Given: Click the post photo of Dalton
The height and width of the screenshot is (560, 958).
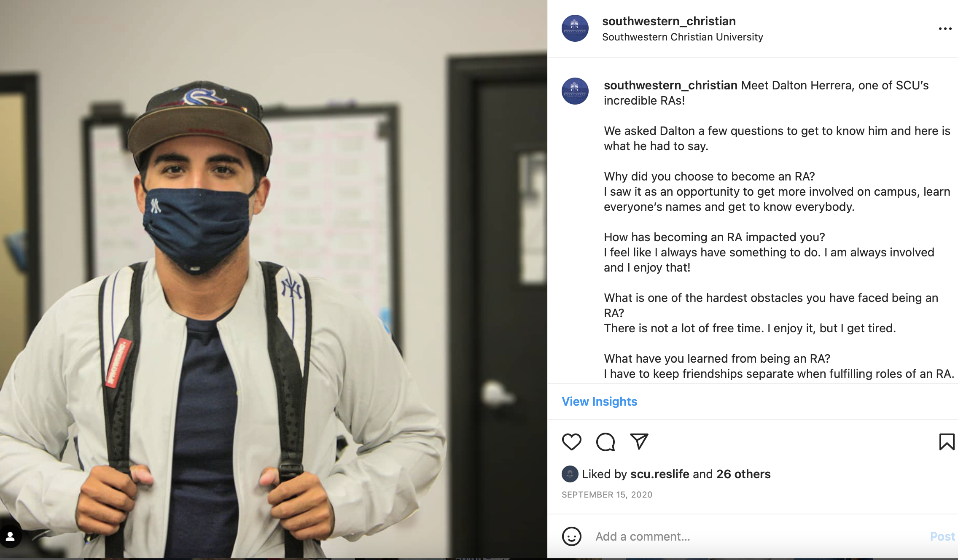Looking at the screenshot, I should tap(274, 279).
